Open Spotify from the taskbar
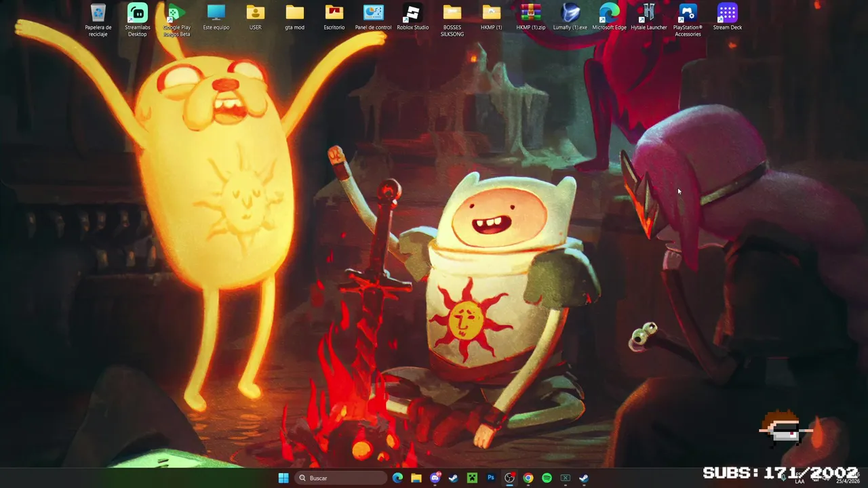Viewport: 868px width, 488px height. coord(547,478)
